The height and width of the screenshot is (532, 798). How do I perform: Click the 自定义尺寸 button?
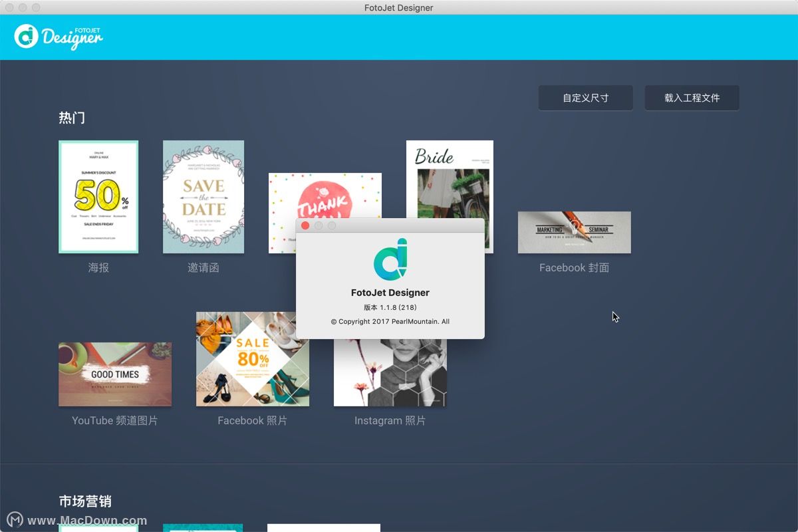pos(586,98)
